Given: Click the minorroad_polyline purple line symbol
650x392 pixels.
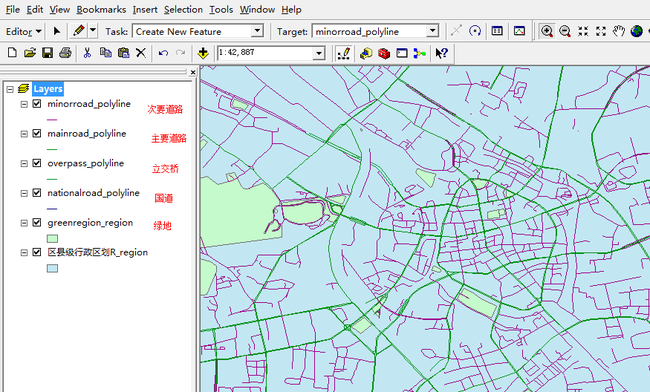Looking at the screenshot, I should coord(52,119).
